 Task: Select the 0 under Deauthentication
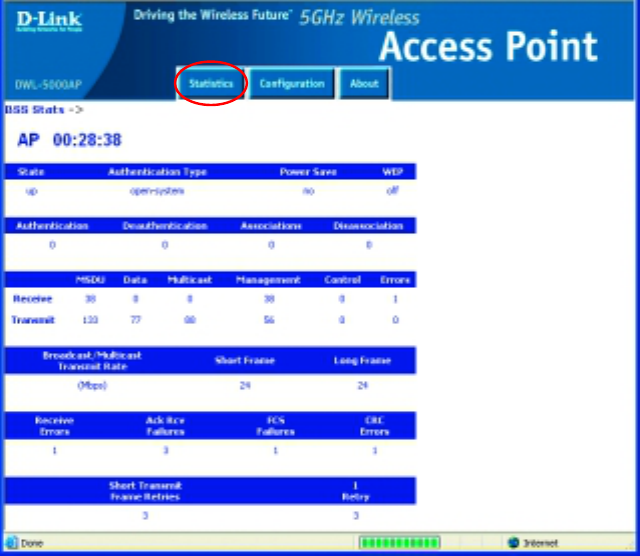pyautogui.click(x=165, y=245)
